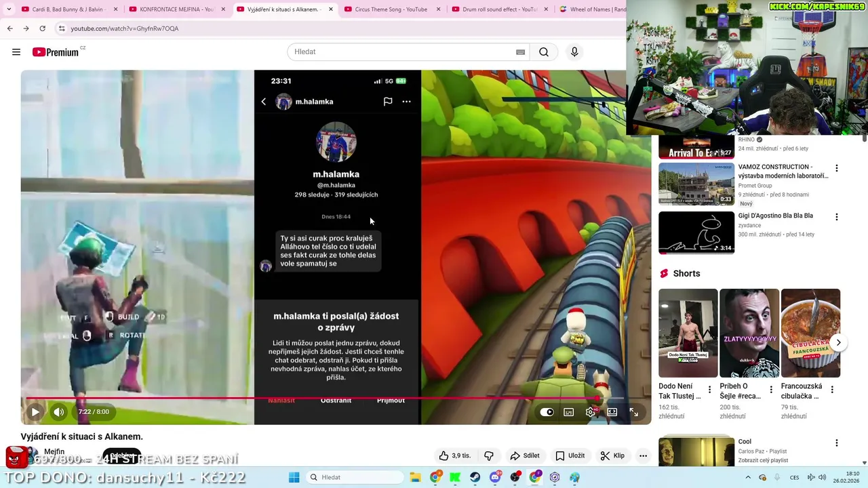The height and width of the screenshot is (488, 868).
Task: Open Discord from the taskbar
Action: pos(495,477)
